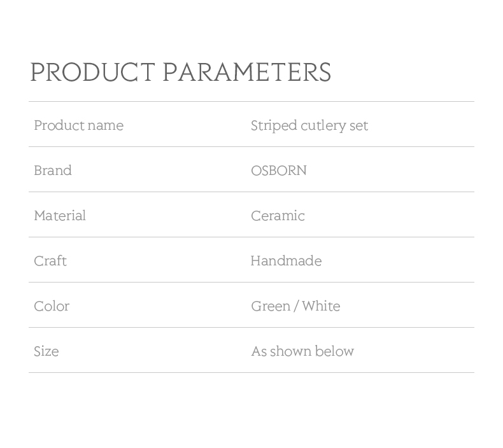
Task: Click the Handmade craft value
Action: point(286,261)
